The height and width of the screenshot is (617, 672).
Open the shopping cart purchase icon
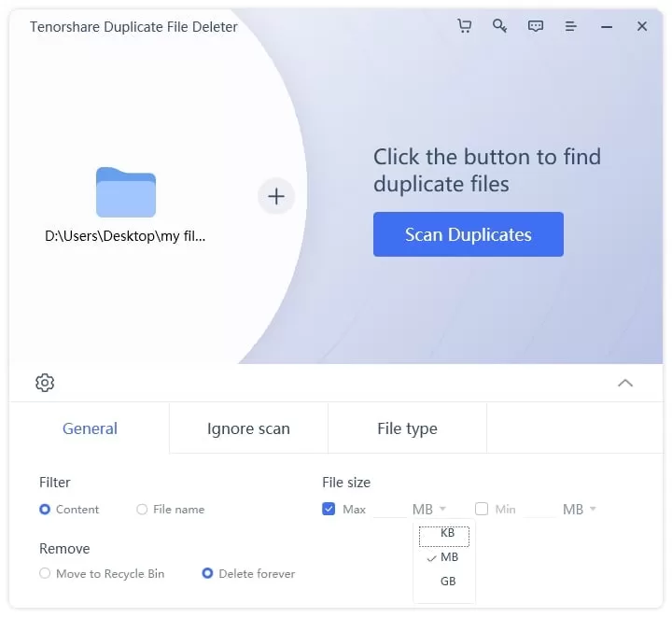465,26
